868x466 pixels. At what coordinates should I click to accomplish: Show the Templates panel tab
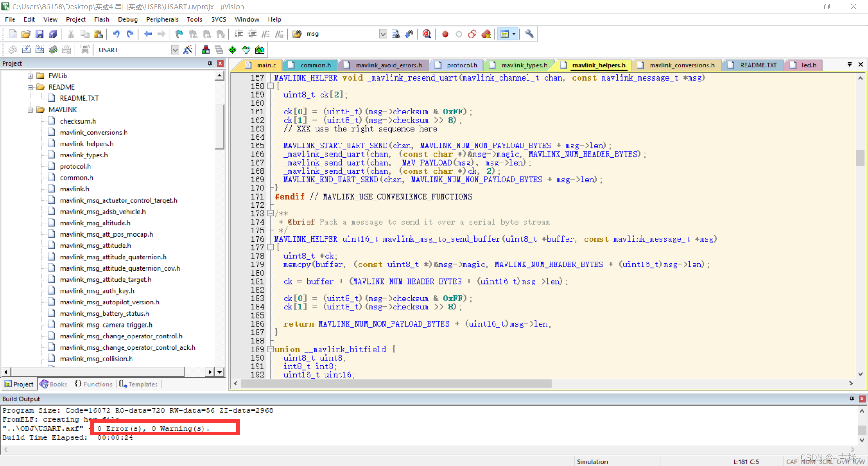138,384
